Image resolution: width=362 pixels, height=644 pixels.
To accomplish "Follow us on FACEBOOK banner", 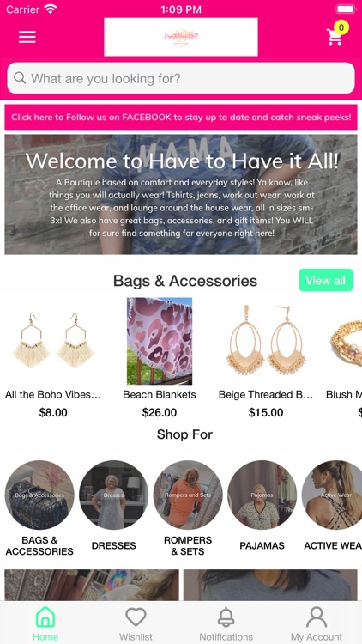I will (x=181, y=117).
